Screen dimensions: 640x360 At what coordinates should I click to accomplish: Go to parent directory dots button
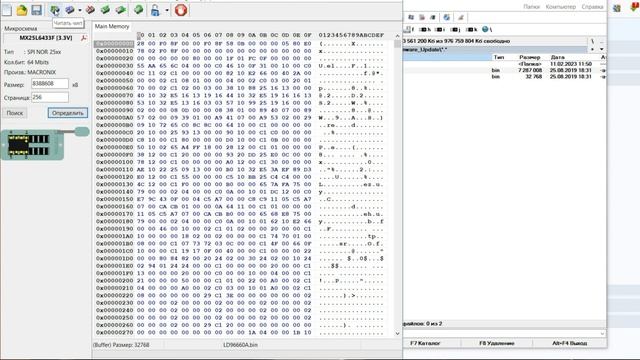[x=602, y=41]
